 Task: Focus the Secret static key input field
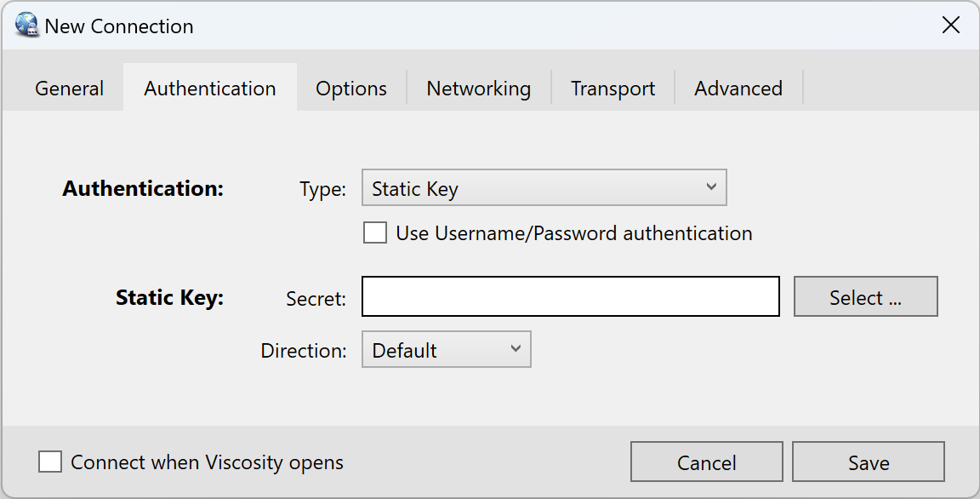pyautogui.click(x=571, y=296)
